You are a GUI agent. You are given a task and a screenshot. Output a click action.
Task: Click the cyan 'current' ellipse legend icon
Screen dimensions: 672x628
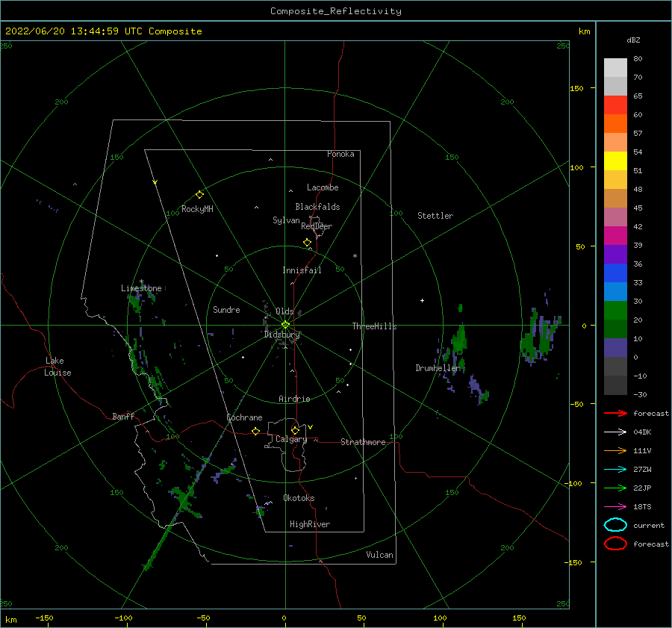tap(615, 525)
